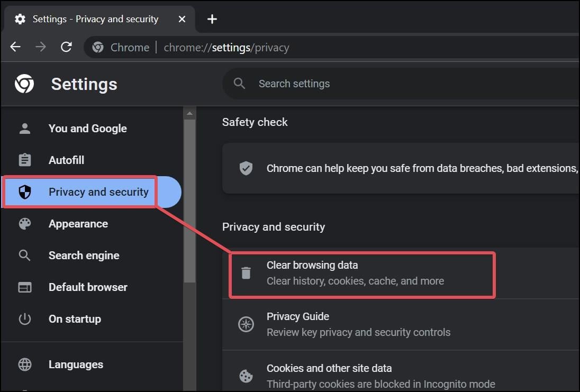Click the back navigation arrow
Viewport: 580px width, 392px height.
(15, 47)
